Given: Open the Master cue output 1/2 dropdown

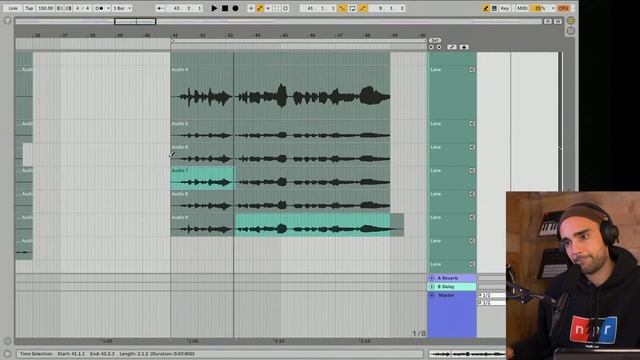Looking at the screenshot, I should (492, 295).
